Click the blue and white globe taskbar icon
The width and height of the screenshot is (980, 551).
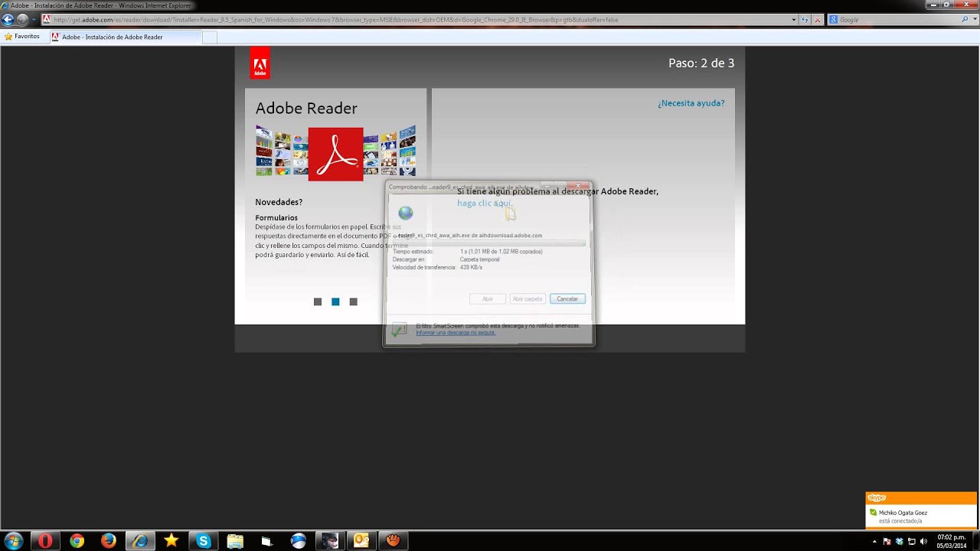click(x=298, y=541)
